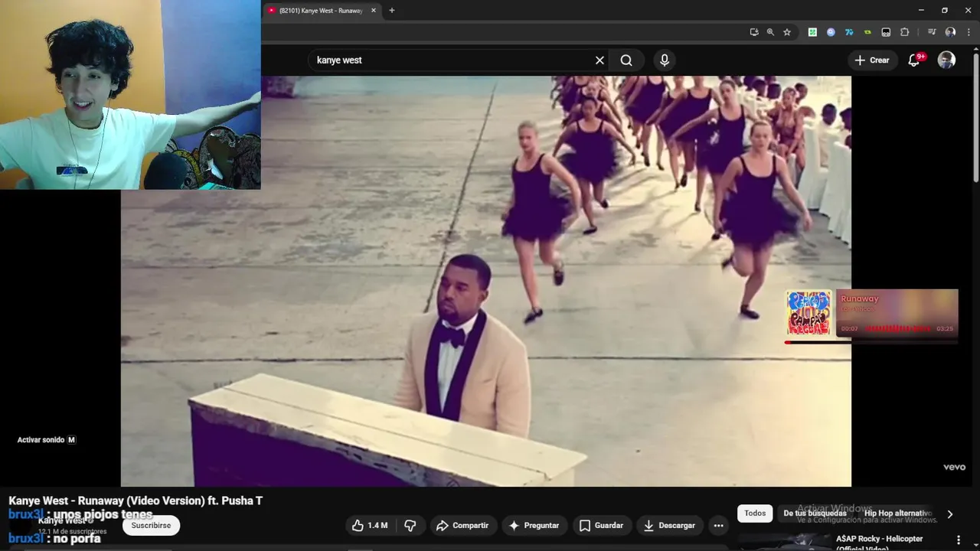
Task: Click Activar sonido to unmute video
Action: click(47, 440)
